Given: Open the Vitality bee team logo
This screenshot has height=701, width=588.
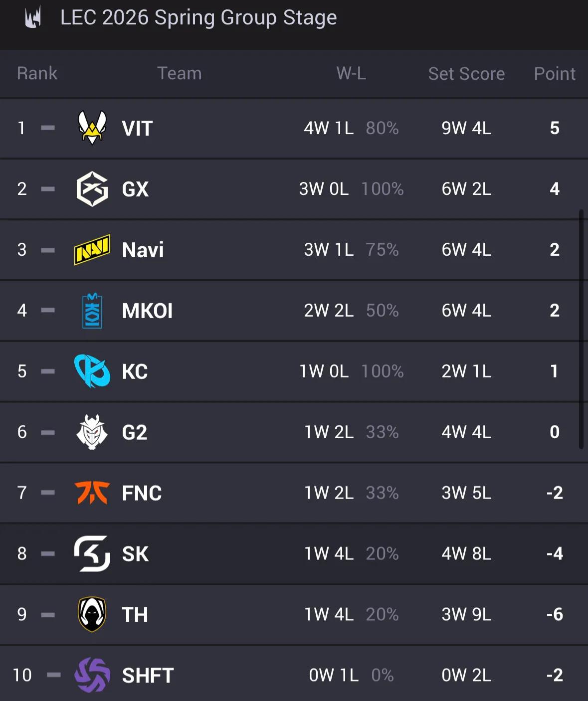Looking at the screenshot, I should click(x=92, y=128).
